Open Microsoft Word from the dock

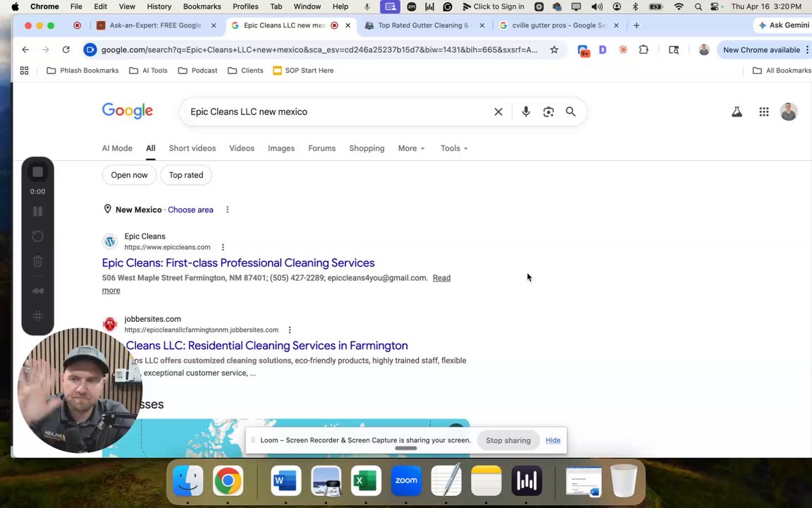click(x=286, y=480)
